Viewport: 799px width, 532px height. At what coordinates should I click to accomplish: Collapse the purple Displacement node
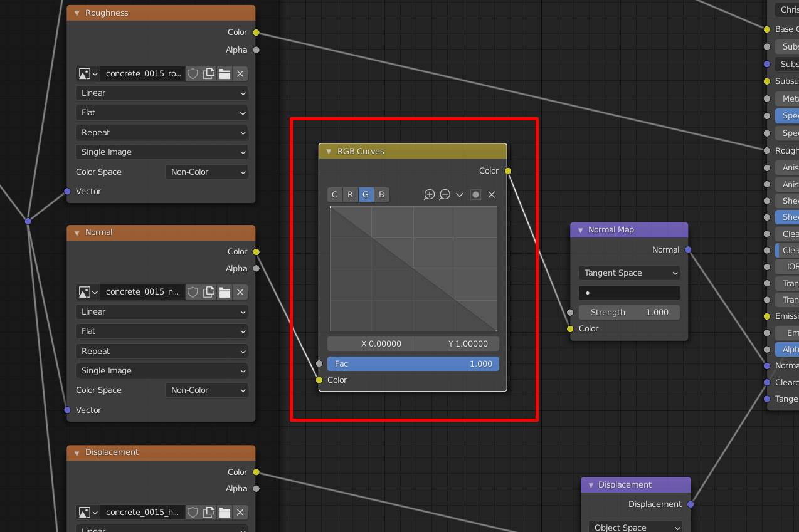pyautogui.click(x=590, y=485)
